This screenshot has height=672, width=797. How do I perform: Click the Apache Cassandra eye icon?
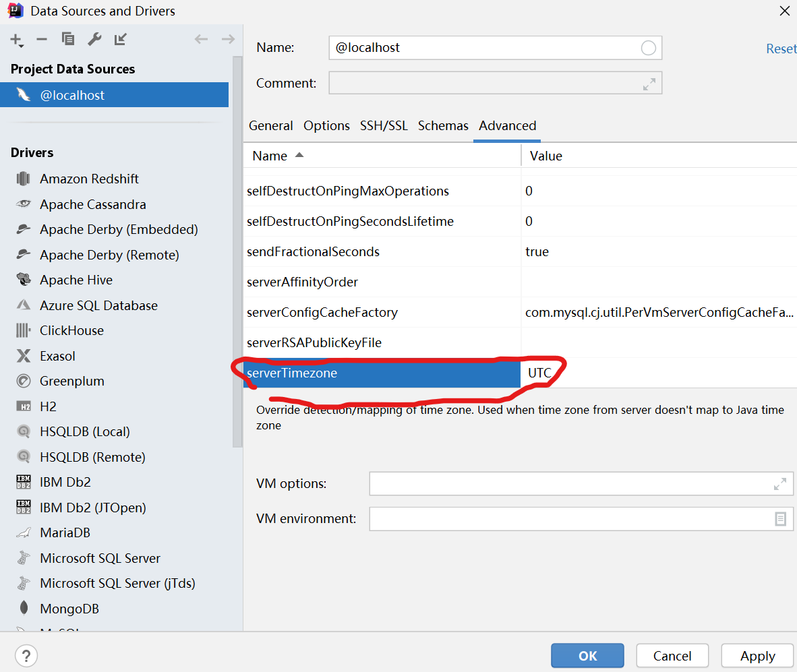pos(24,204)
